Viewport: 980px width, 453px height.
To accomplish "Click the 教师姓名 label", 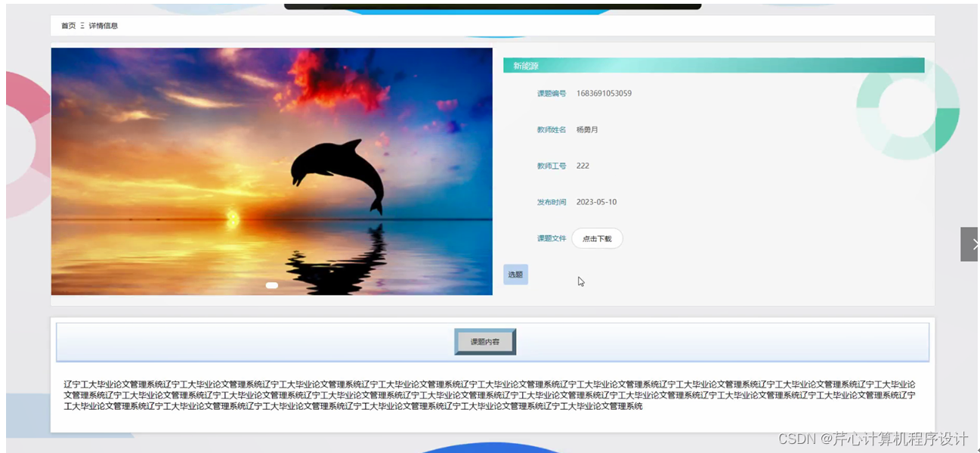I will (x=552, y=130).
